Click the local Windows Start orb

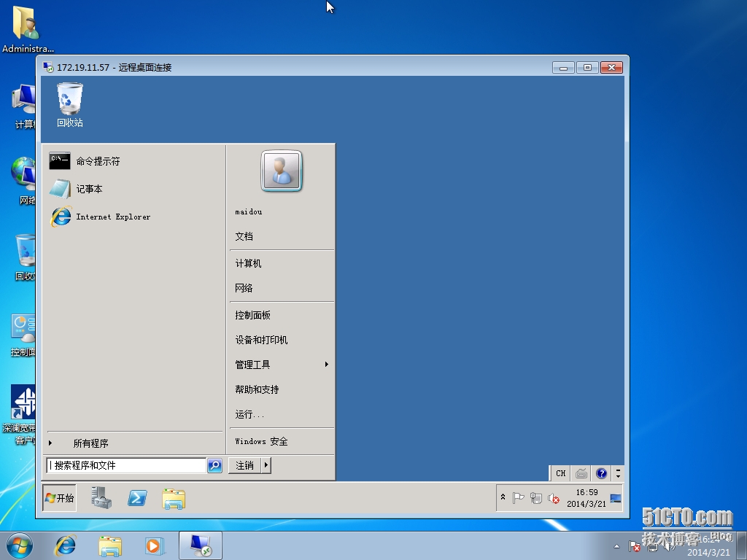(x=20, y=545)
